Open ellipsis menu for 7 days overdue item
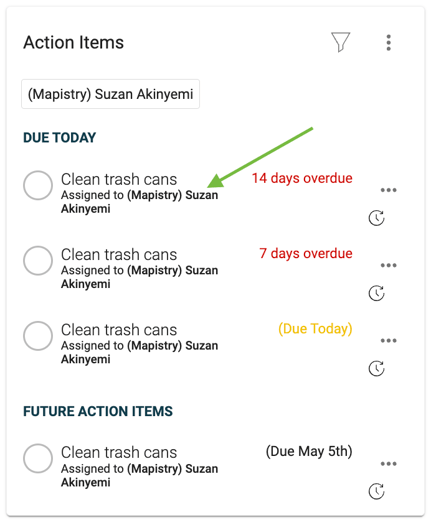This screenshot has height=525, width=436. [x=388, y=266]
